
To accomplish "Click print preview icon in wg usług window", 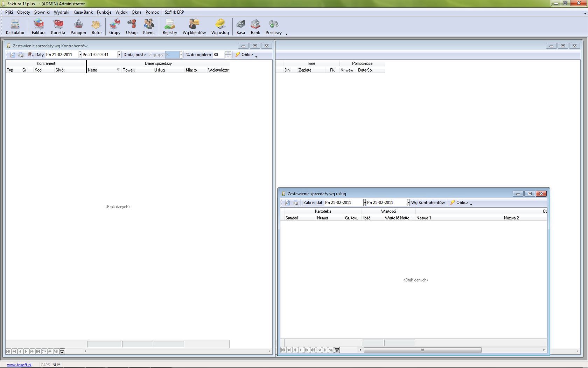I will point(287,203).
